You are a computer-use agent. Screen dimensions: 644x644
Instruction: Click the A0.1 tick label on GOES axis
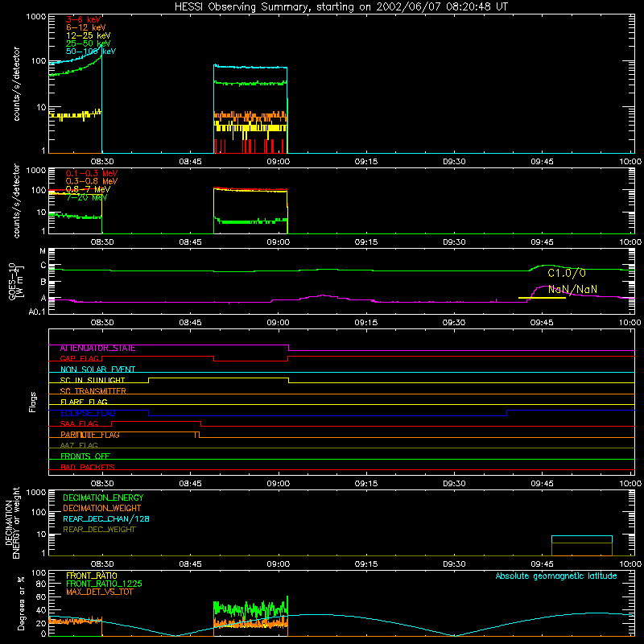click(37, 312)
